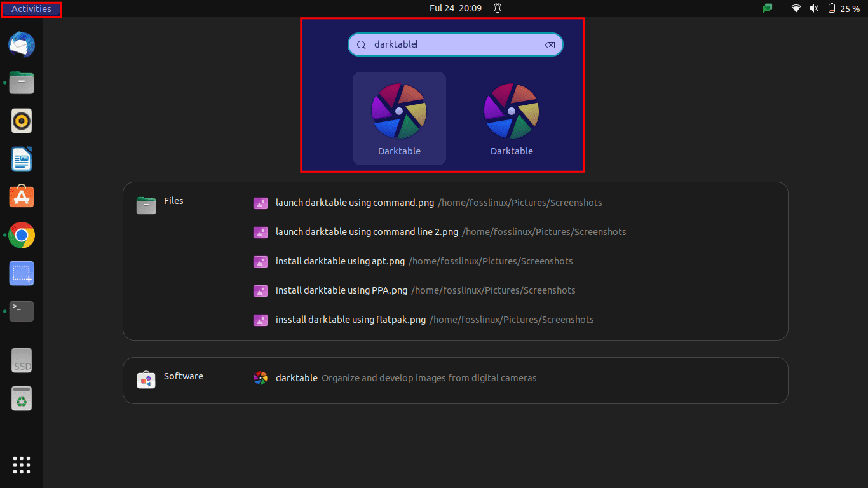The width and height of the screenshot is (868, 488).
Task: Launch Google Chrome from the dock
Action: click(22, 235)
